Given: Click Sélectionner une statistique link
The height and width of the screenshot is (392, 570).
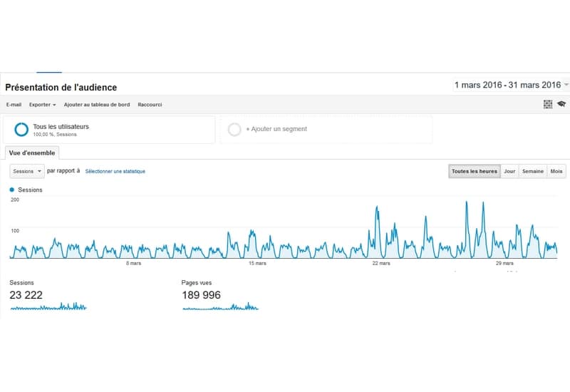Looking at the screenshot, I should click(115, 171).
